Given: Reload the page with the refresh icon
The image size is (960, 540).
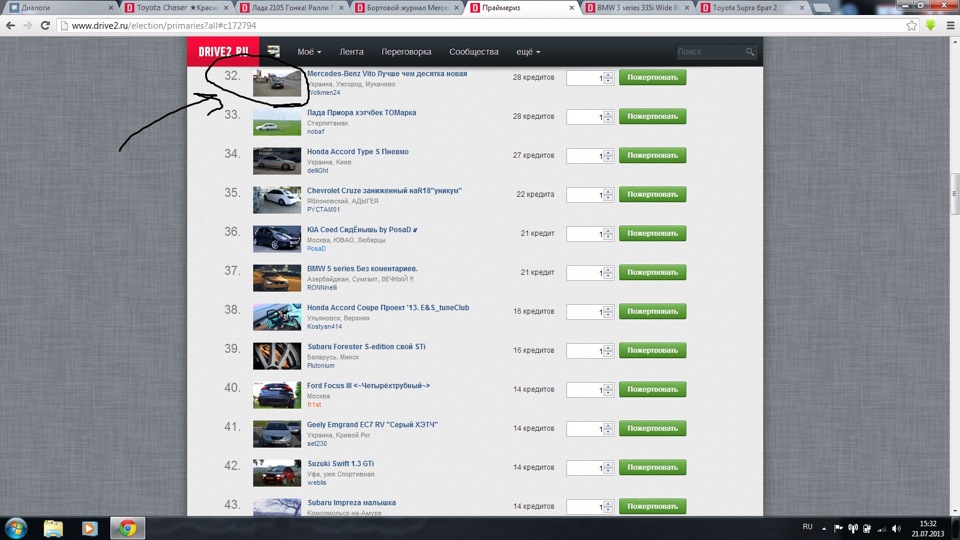Looking at the screenshot, I should pyautogui.click(x=45, y=25).
